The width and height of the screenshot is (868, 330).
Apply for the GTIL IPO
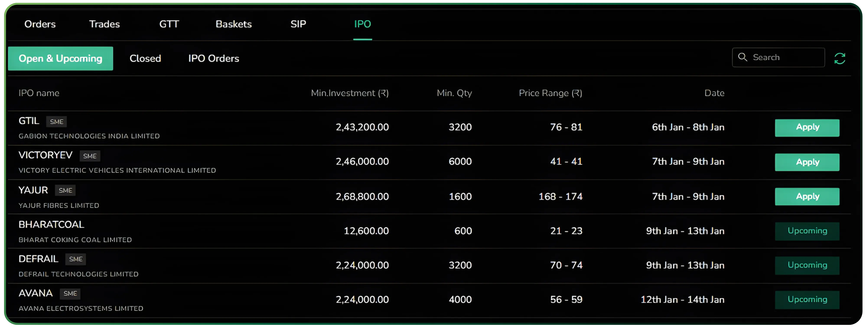(x=807, y=127)
